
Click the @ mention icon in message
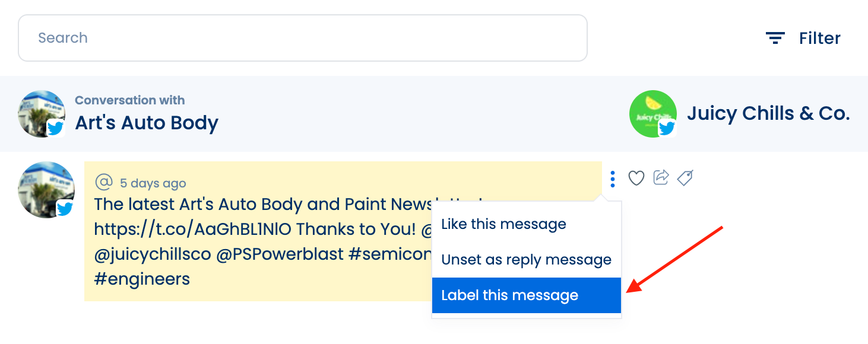[104, 181]
